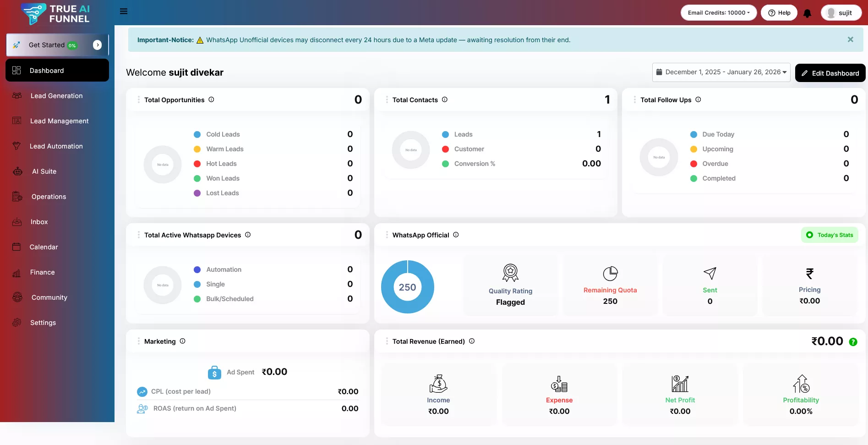Toggle the Cold Leads legend dot
Image resolution: width=868 pixels, height=445 pixels.
(197, 134)
